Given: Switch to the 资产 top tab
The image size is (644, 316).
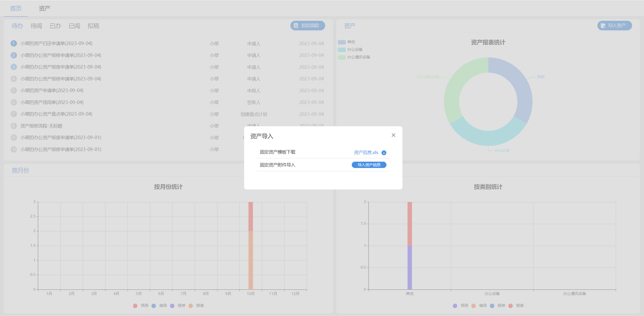Looking at the screenshot, I should (x=44, y=8).
